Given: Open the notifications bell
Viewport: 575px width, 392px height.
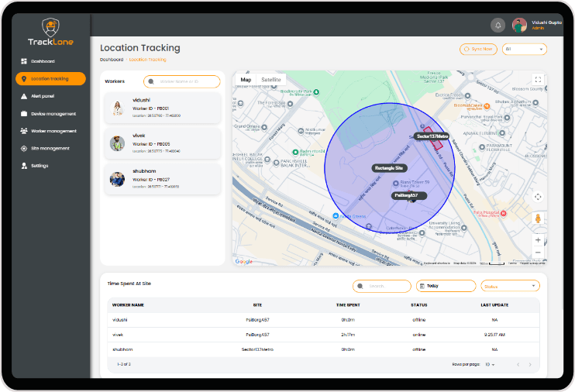Looking at the screenshot, I should [498, 26].
